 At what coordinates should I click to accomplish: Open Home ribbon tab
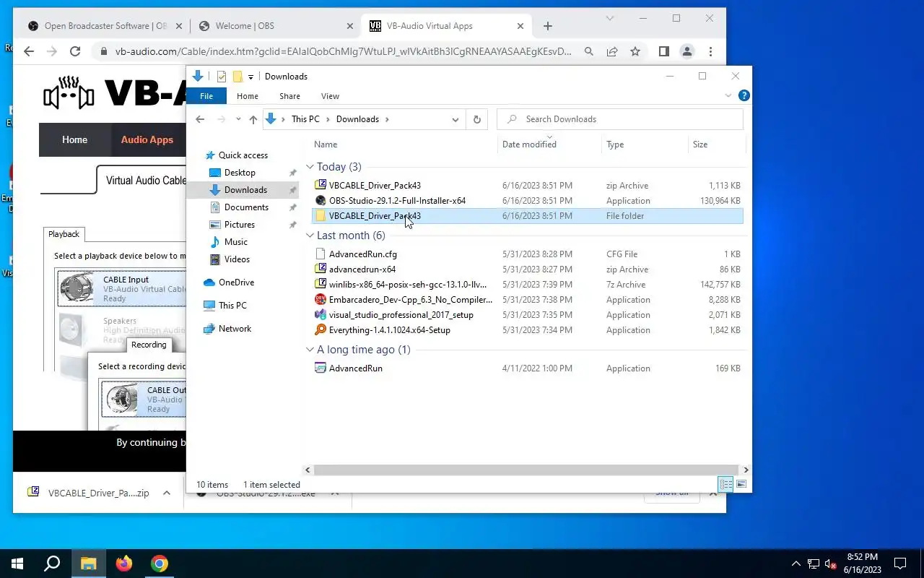pos(248,96)
